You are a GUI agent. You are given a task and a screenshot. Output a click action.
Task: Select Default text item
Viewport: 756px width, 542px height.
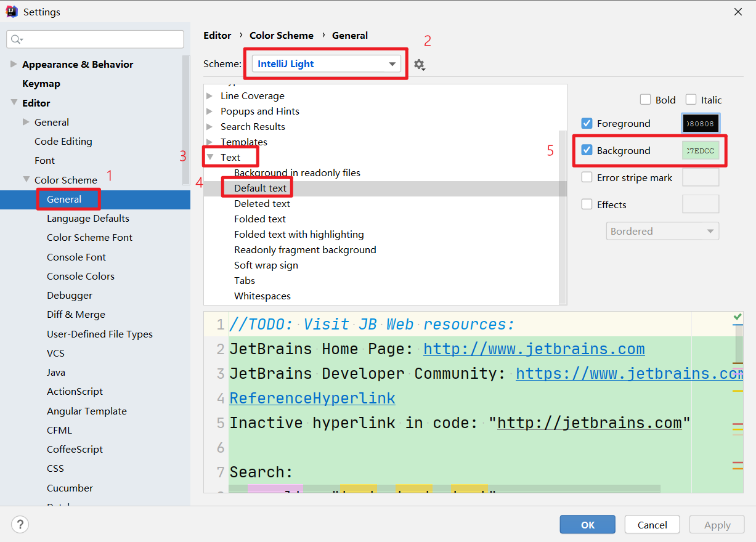pos(261,188)
